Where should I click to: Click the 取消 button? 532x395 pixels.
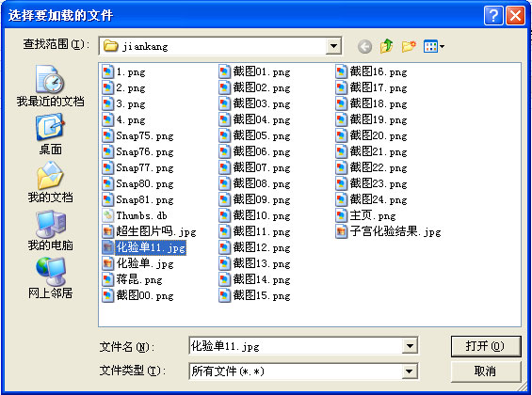click(486, 371)
